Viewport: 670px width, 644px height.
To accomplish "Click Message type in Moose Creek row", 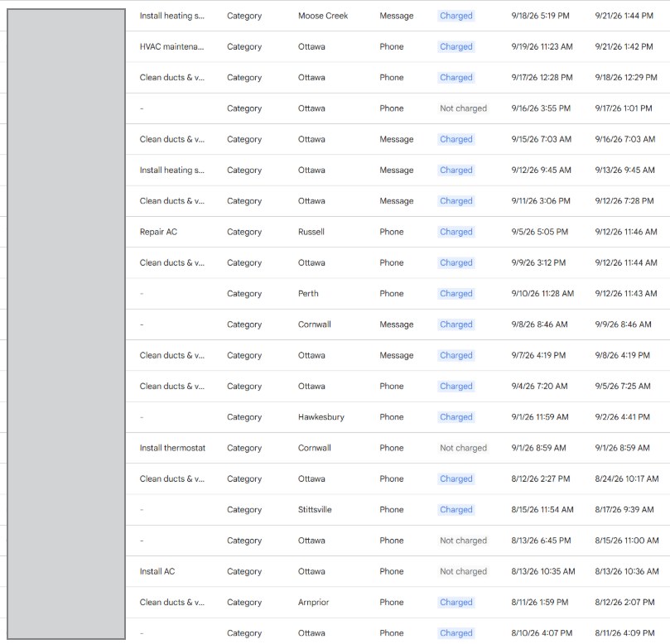I will pos(396,16).
